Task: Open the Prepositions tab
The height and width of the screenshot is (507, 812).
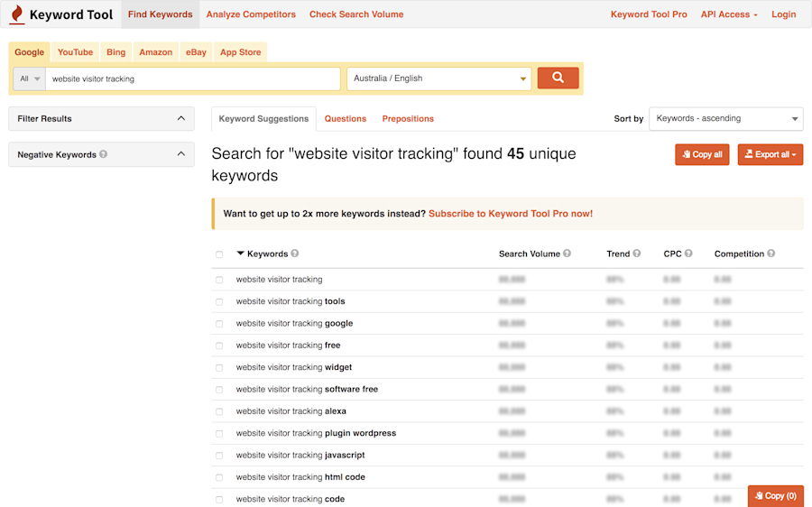Action: point(408,118)
